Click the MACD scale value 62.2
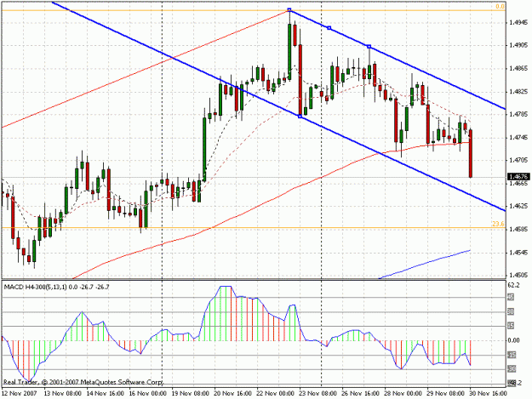Screen dimensions: 532x399 (513, 286)
